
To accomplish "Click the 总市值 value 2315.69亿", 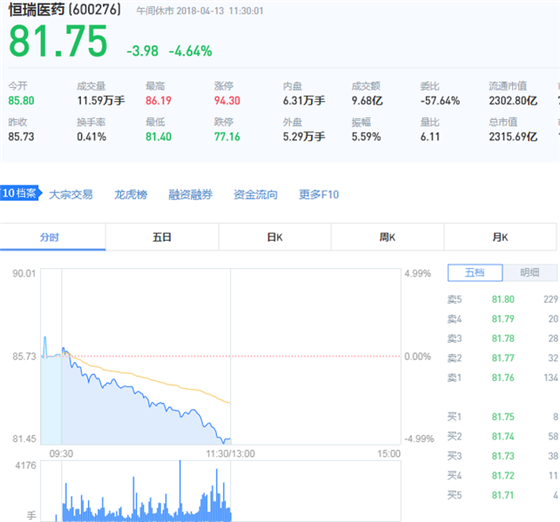I will coord(513,137).
